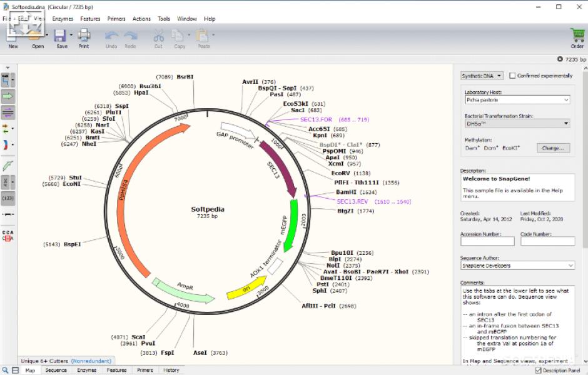Open the Primers menu in the menu bar
This screenshot has height=375, width=588.
point(116,19)
